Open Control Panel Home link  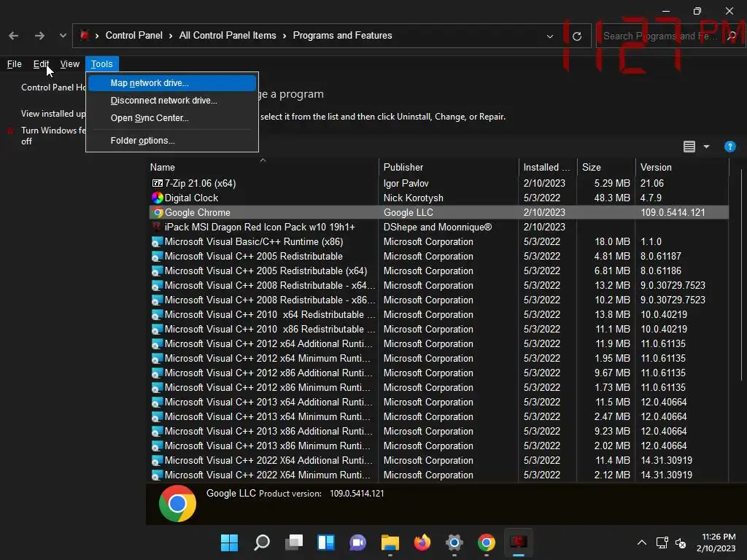53,87
